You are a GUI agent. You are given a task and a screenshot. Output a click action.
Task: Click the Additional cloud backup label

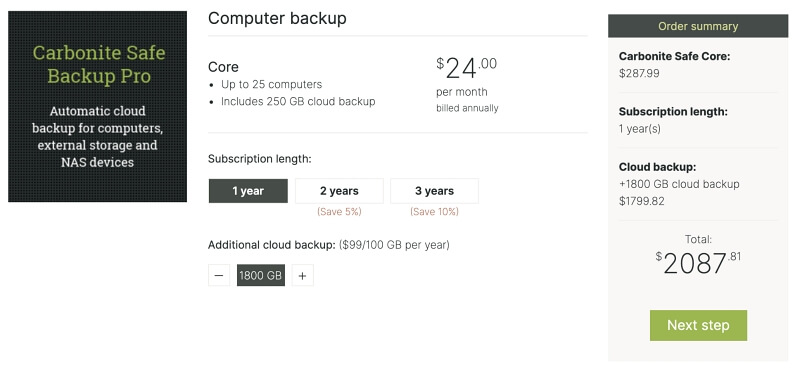pyautogui.click(x=271, y=245)
